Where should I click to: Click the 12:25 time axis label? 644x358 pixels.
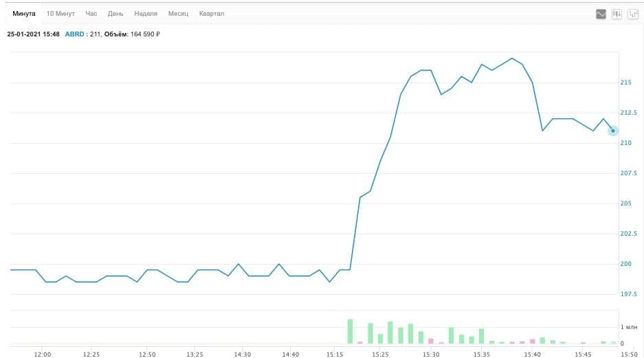91,355
